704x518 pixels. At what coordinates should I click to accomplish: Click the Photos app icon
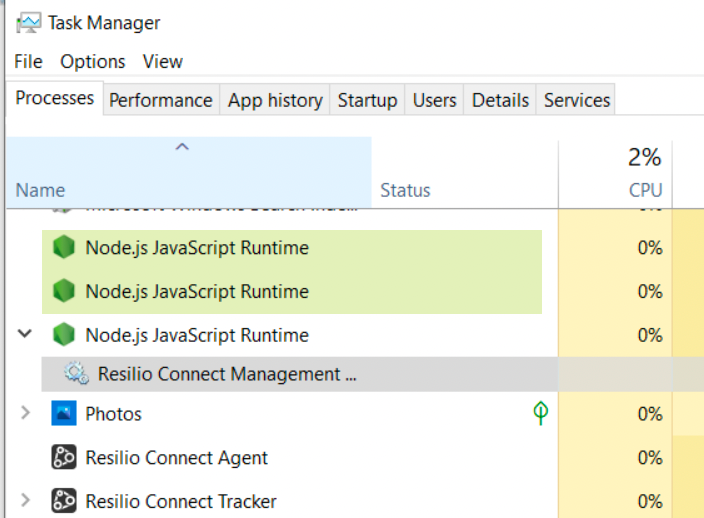click(x=64, y=414)
